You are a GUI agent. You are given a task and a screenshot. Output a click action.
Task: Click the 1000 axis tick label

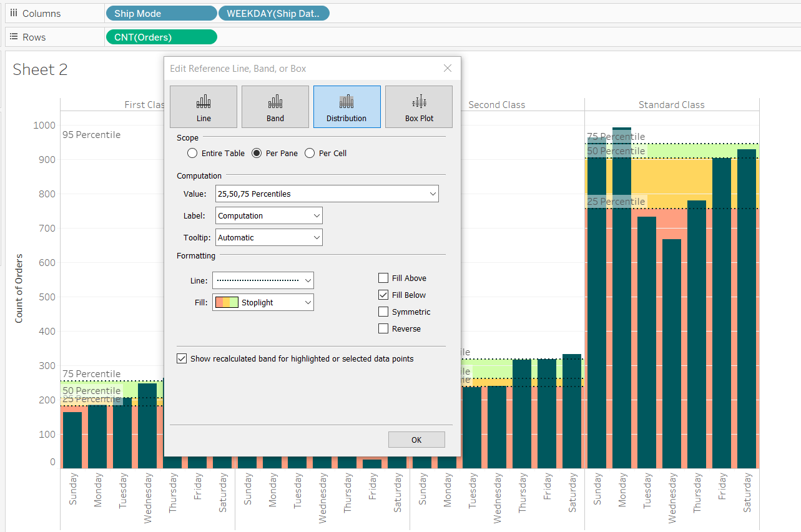point(44,125)
